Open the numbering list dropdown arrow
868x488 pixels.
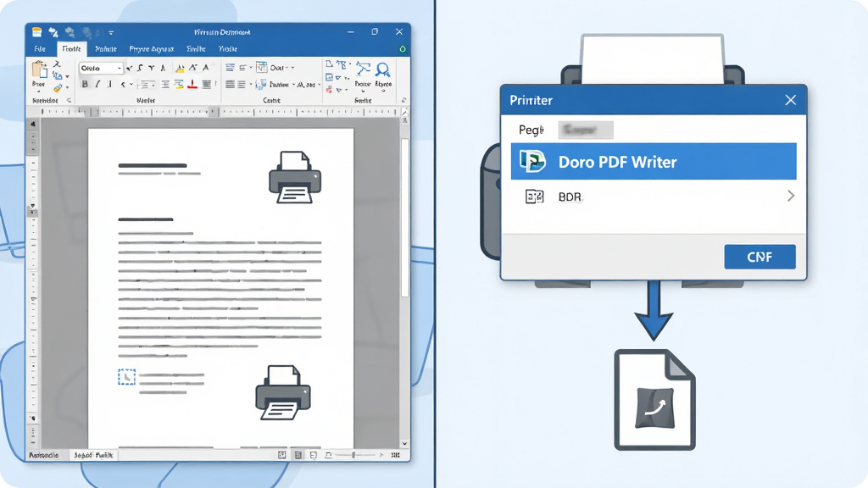250,68
